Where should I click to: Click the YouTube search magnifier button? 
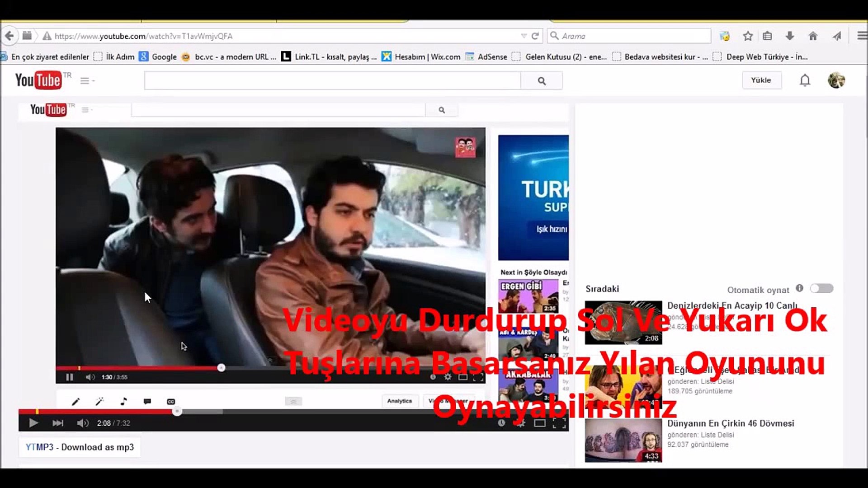[542, 81]
